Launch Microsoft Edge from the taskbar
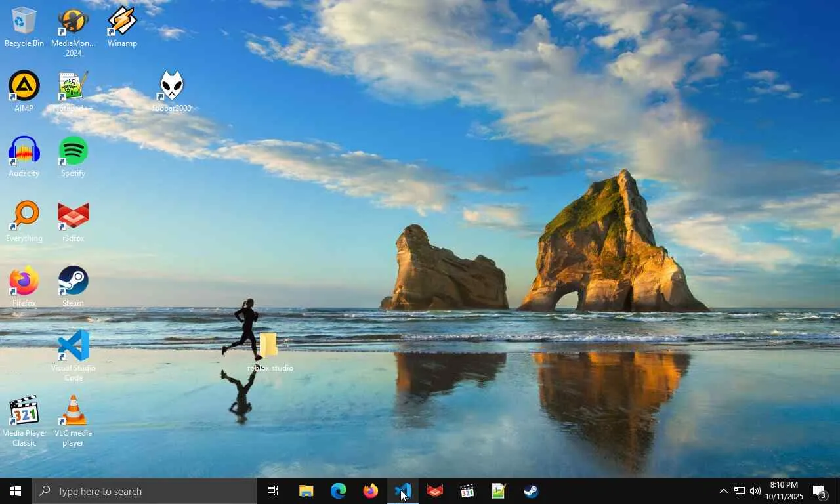Image resolution: width=840 pixels, height=504 pixels. tap(338, 491)
